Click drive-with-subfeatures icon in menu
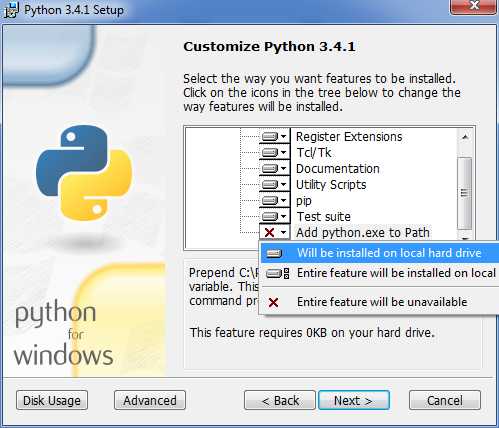Screen dimensions: 499x428 coord(278,274)
